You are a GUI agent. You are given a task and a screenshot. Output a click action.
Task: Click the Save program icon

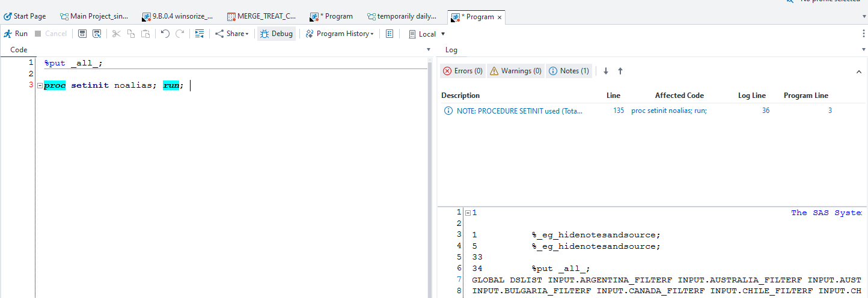coord(82,34)
